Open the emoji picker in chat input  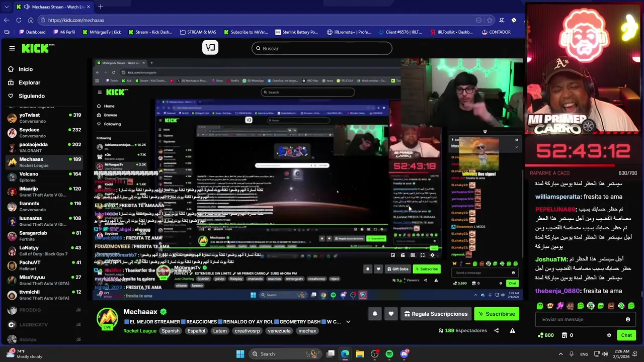pyautogui.click(x=628, y=319)
